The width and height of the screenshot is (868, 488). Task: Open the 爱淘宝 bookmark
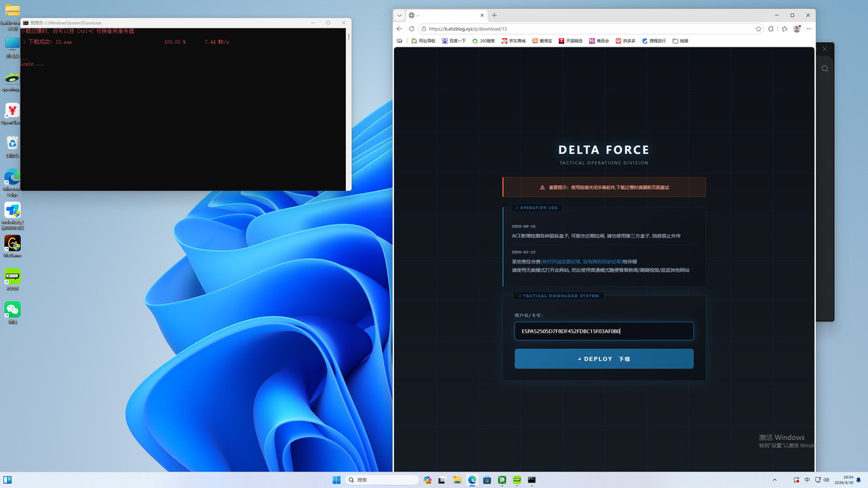click(542, 41)
